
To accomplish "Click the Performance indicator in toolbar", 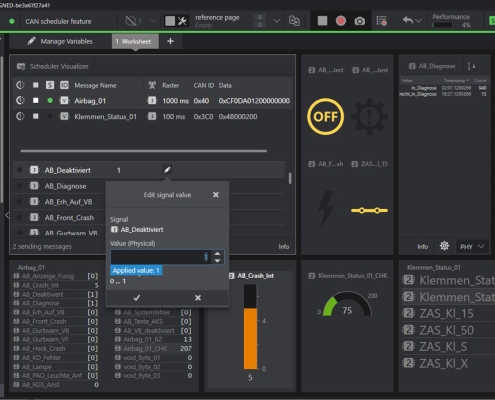I will coord(451,21).
